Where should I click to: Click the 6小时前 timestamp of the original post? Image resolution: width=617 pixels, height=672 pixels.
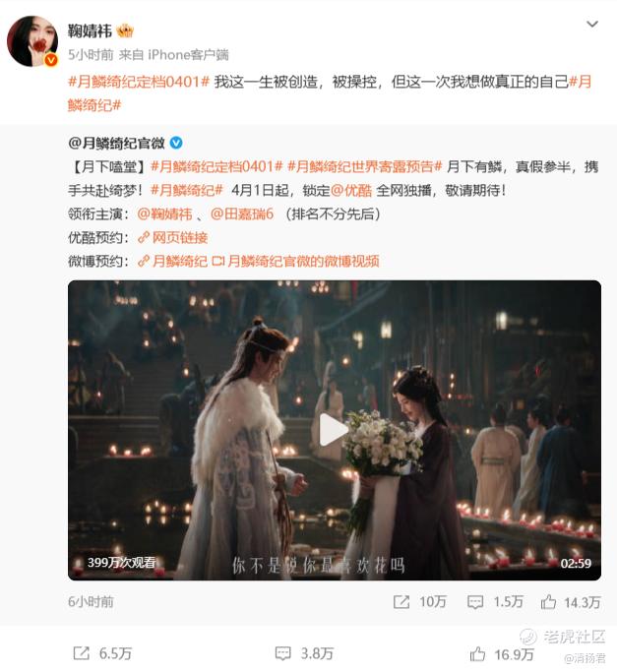pyautogui.click(x=91, y=602)
